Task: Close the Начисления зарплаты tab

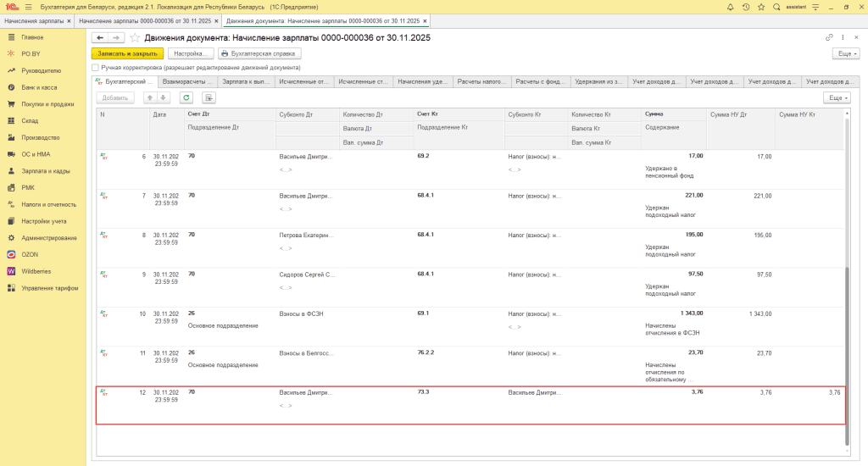Action: 68,20
